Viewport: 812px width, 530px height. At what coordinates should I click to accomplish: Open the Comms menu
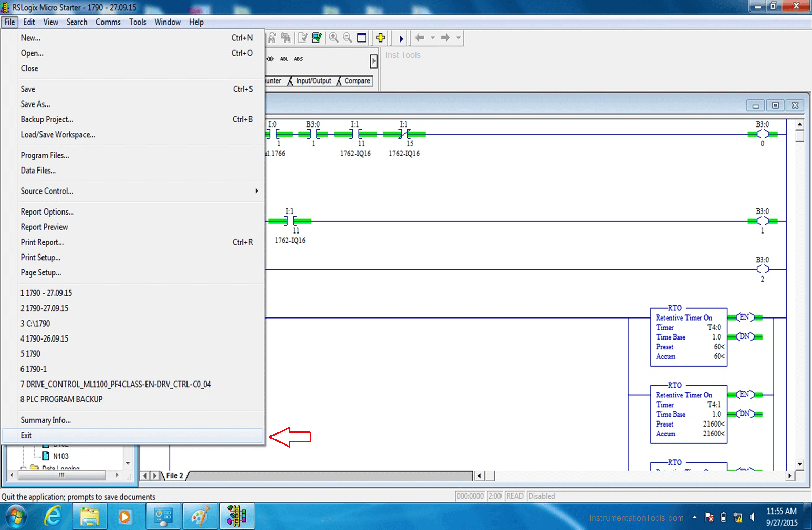(108, 22)
